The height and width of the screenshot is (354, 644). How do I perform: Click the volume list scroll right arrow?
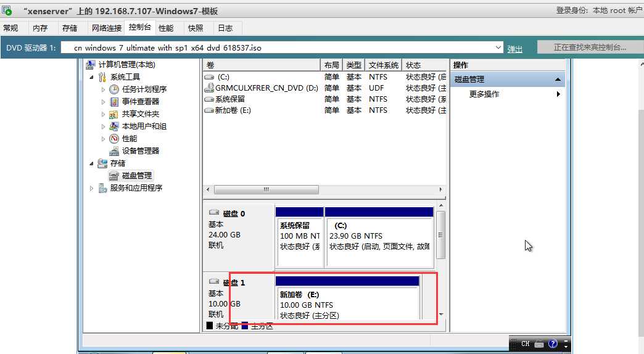coord(440,189)
